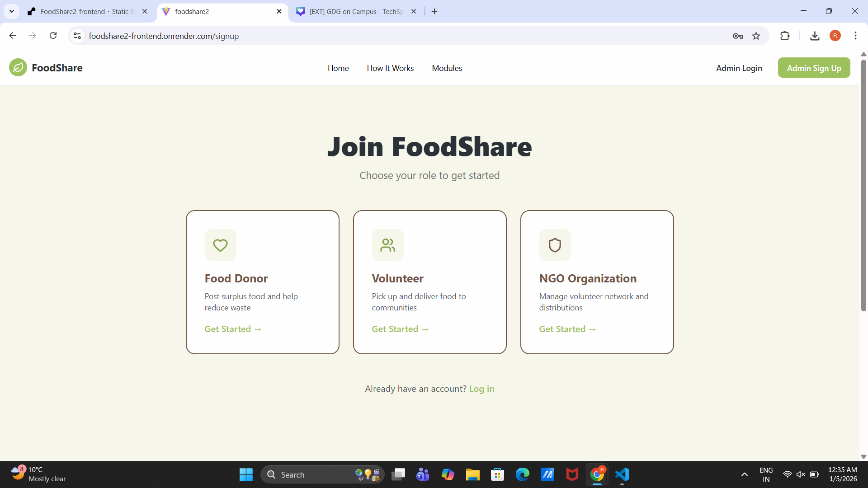Switch to the FoodShare2-frontend Static Site tab

86,12
